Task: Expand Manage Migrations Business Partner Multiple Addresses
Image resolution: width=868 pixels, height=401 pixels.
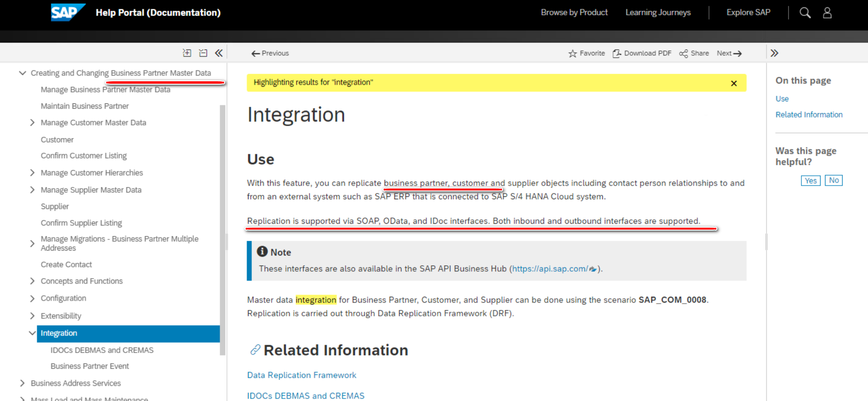Action: tap(32, 243)
